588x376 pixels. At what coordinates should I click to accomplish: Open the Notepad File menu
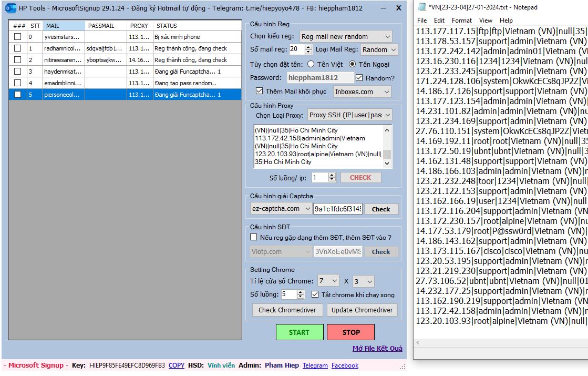click(x=422, y=21)
